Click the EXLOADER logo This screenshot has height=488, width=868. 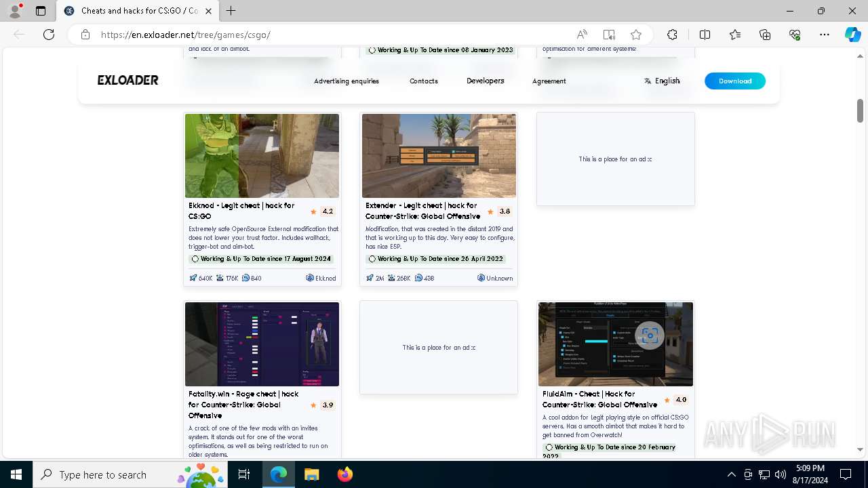click(x=127, y=80)
